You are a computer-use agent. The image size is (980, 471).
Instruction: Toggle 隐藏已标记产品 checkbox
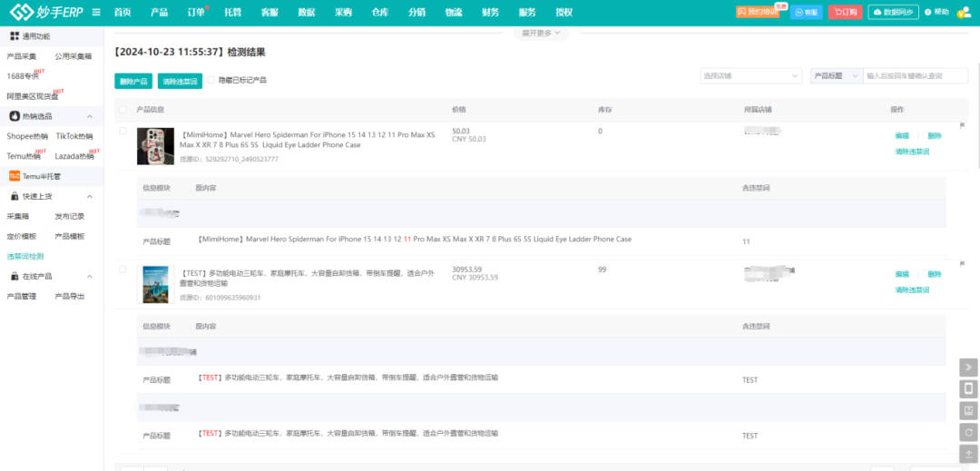(x=211, y=80)
